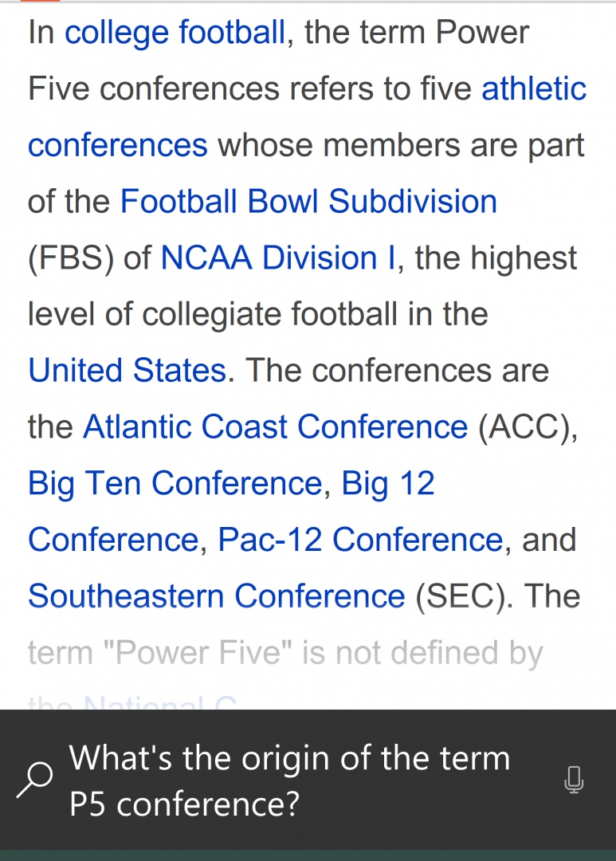Click the "(FBS)" abbreviation text
Image resolution: width=616 pixels, height=861 pixels.
[68, 258]
